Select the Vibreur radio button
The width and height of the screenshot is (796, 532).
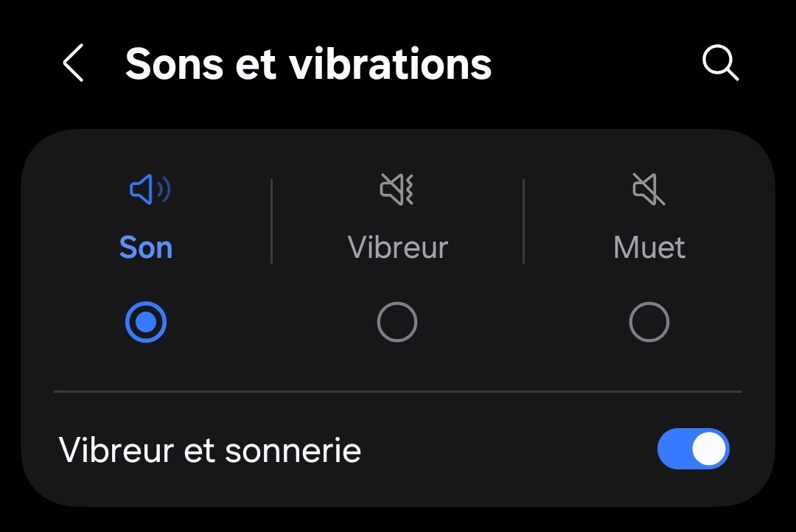[397, 323]
